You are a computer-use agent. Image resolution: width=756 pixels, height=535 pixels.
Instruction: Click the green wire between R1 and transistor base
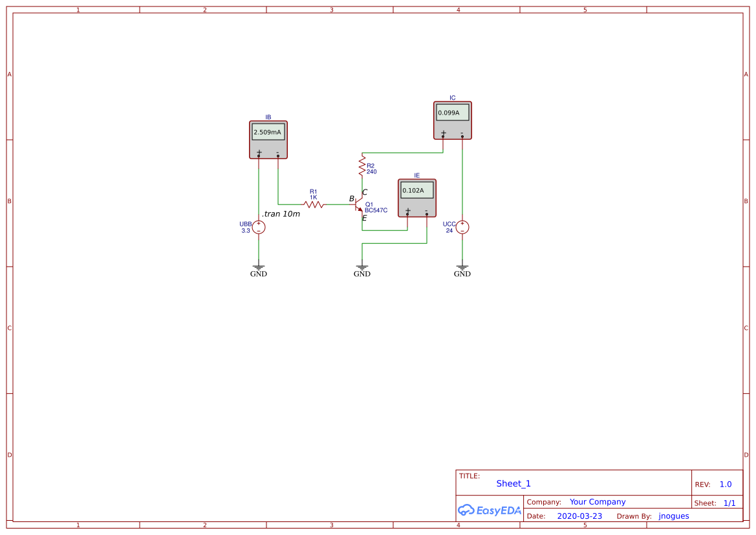click(338, 204)
